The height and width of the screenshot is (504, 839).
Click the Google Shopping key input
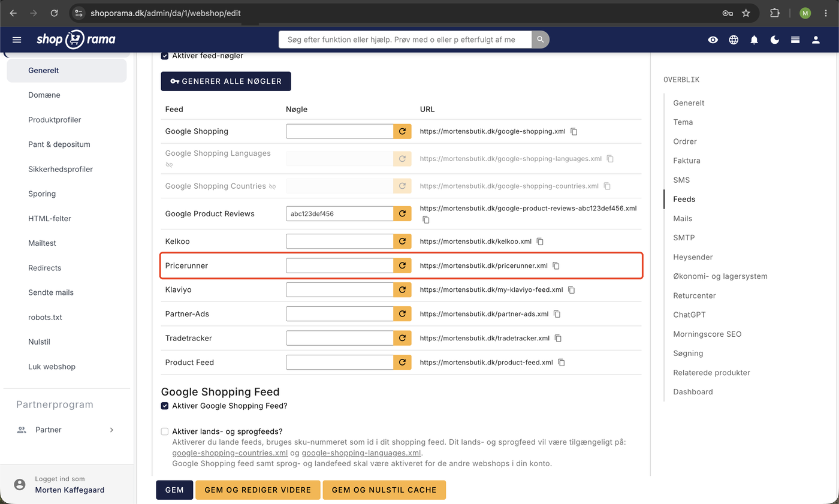[340, 131]
